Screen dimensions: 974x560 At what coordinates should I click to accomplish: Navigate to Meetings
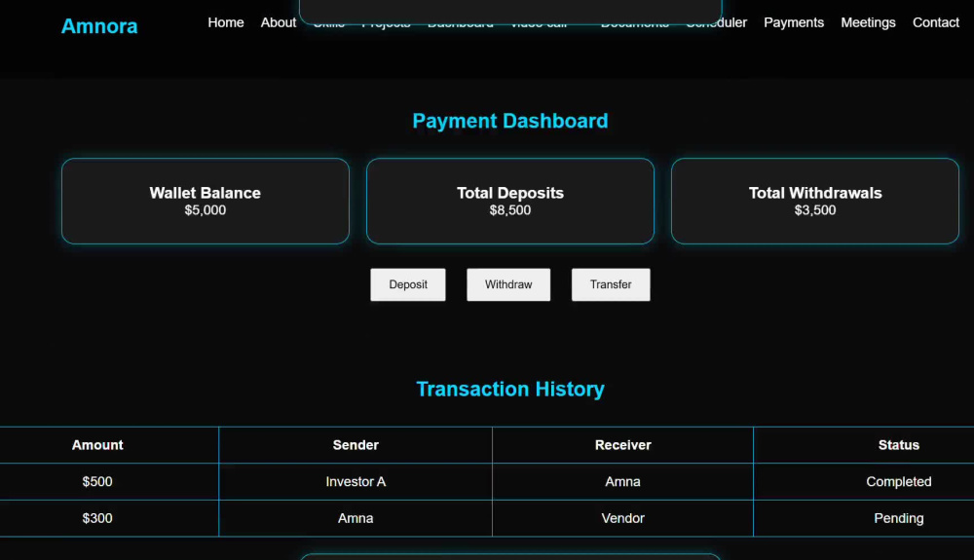pyautogui.click(x=868, y=22)
